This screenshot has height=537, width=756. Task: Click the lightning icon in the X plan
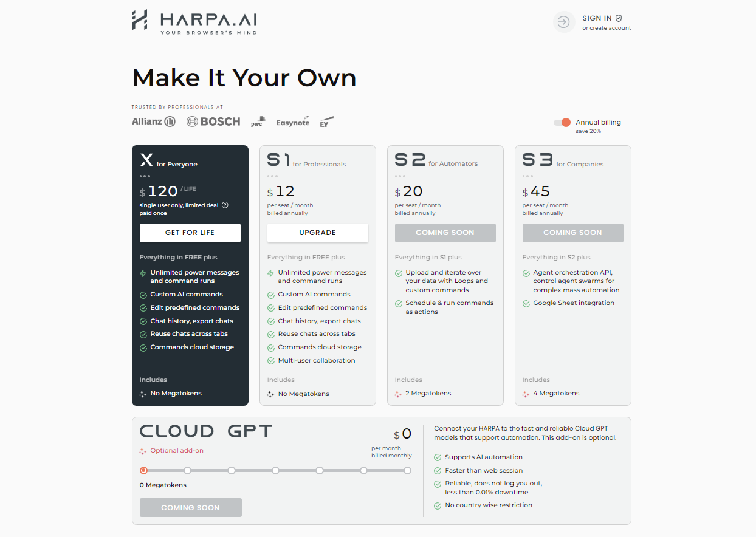coord(143,273)
